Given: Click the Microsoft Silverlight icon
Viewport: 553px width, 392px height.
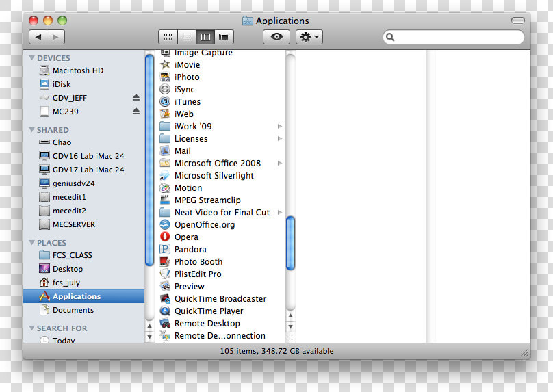Looking at the screenshot, I should point(165,176).
